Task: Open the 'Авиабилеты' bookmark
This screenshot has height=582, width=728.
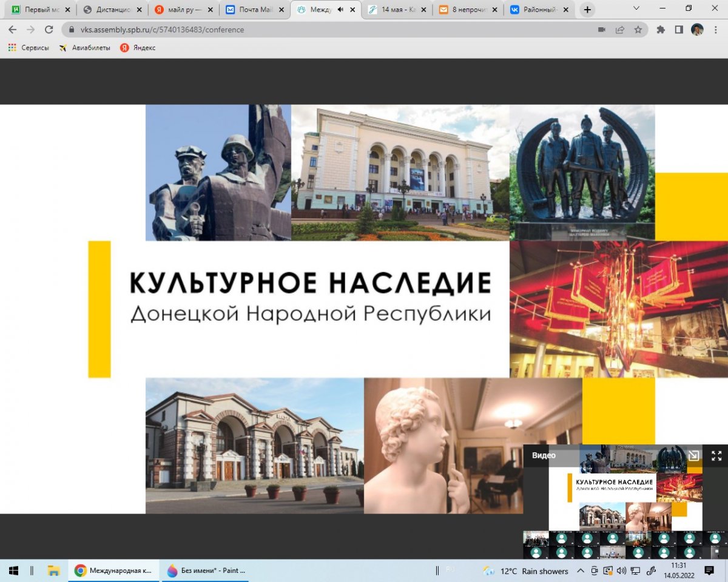Action: [x=84, y=48]
